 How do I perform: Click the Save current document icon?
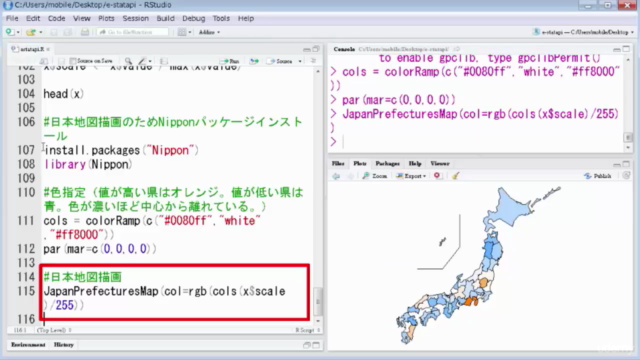coord(53,32)
